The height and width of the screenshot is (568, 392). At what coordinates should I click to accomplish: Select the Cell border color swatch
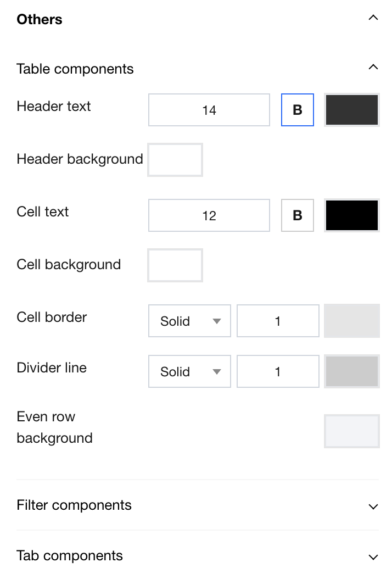352,321
